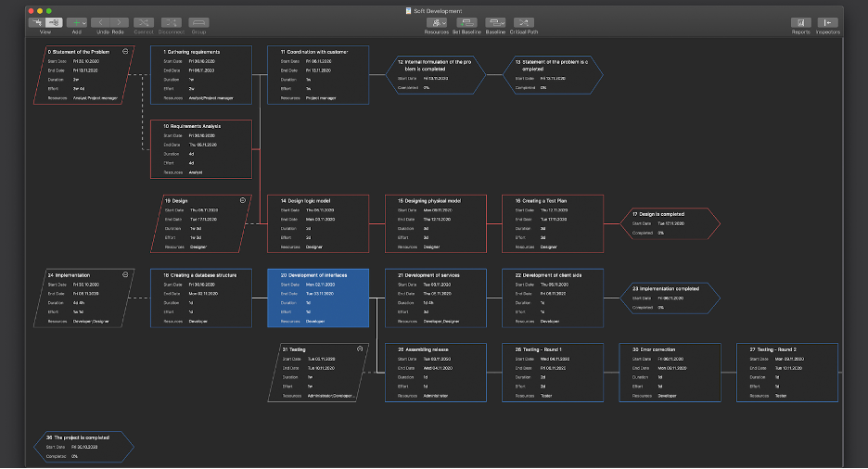Click the '19 Design' title text
This screenshot has height=469, width=868.
click(x=176, y=201)
